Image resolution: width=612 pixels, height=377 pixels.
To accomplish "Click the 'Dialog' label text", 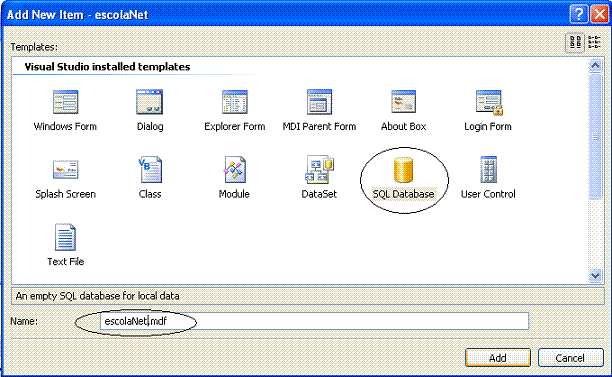I will [x=150, y=126].
